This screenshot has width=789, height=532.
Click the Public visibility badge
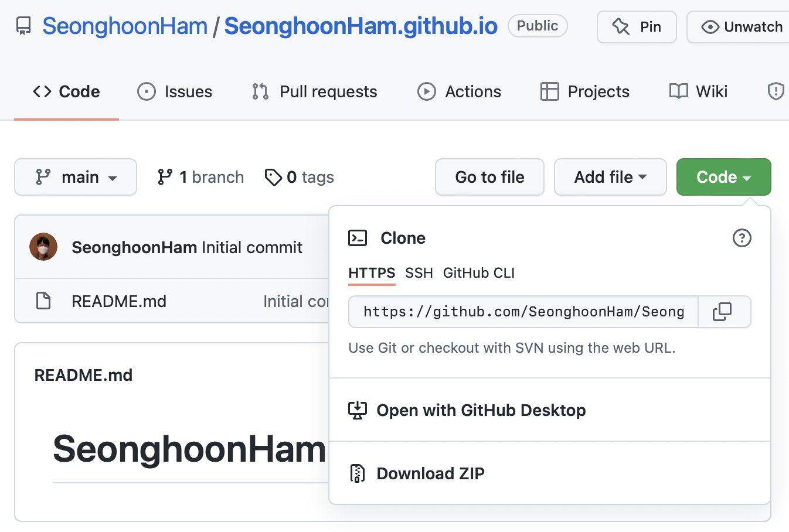538,26
